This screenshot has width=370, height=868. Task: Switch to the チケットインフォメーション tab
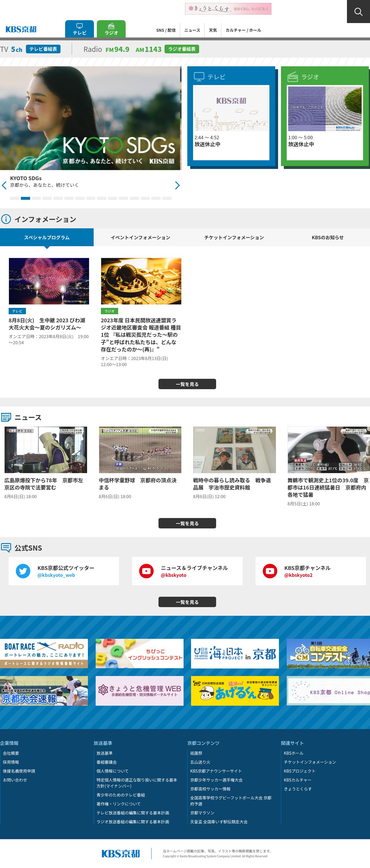click(x=234, y=238)
